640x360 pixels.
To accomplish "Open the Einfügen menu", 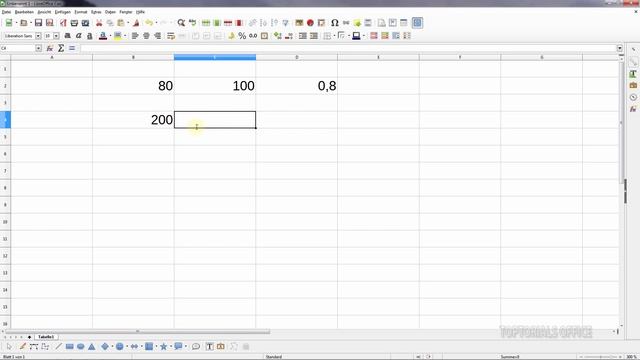I will click(x=62, y=12).
